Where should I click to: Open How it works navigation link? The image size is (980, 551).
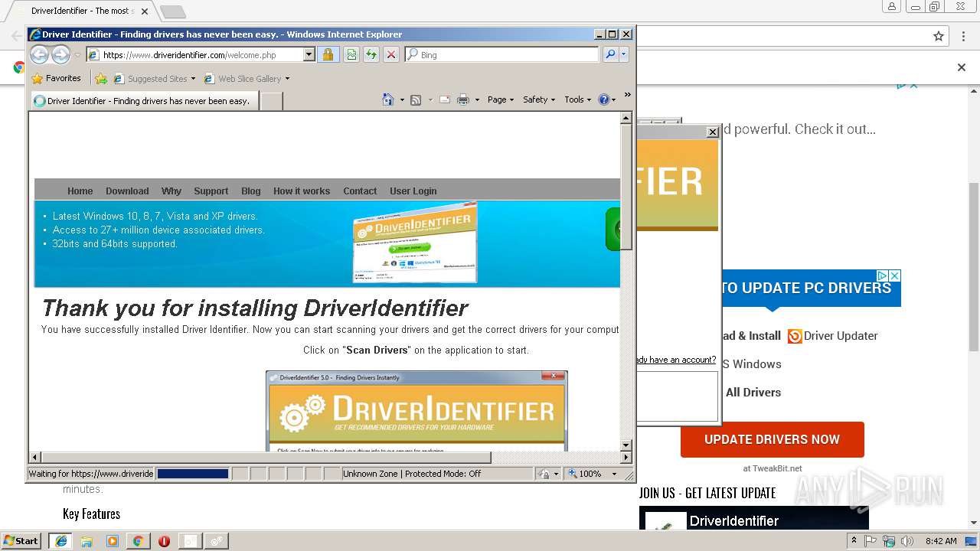coord(302,191)
